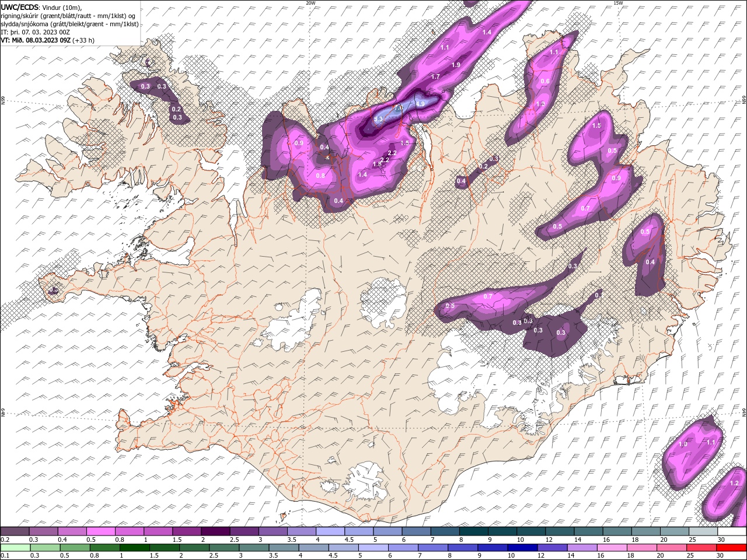Click the 'VT: Mið. 08.03.2023 09Z' valid time
This screenshot has height=560, width=747.
click(x=36, y=40)
